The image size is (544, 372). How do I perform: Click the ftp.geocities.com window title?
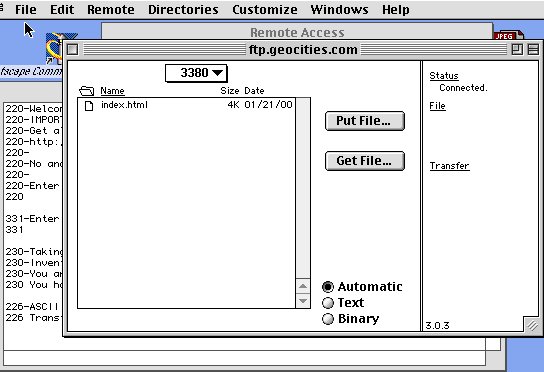pyautogui.click(x=303, y=50)
